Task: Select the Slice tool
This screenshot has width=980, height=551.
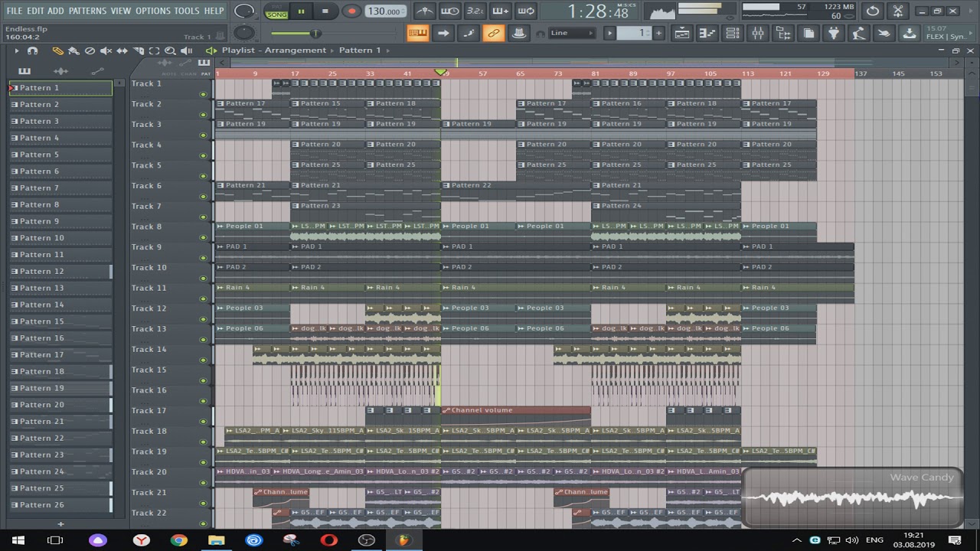Action: pyautogui.click(x=138, y=51)
